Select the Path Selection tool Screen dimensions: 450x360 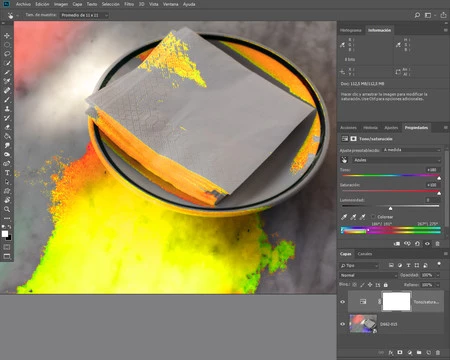[x=7, y=182]
